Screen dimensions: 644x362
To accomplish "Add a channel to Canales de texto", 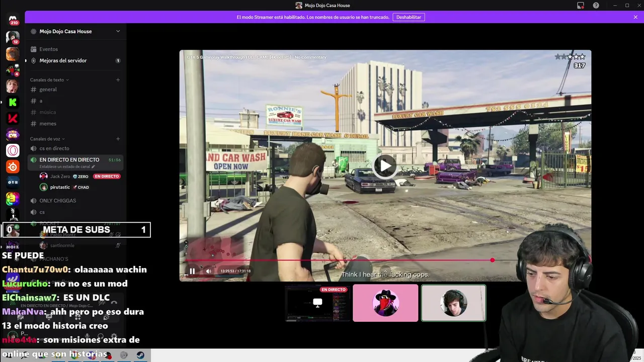I will pyautogui.click(x=118, y=80).
